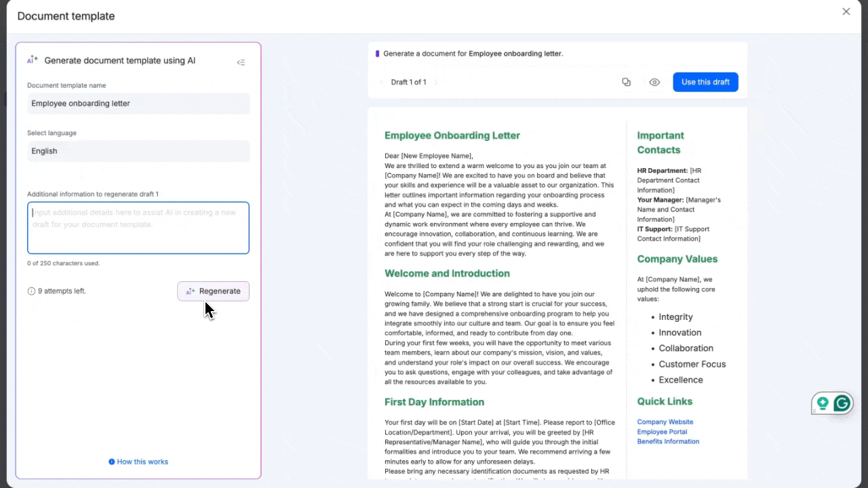The image size is (868, 488).
Task: Open the Company Website quick link
Action: (x=665, y=422)
